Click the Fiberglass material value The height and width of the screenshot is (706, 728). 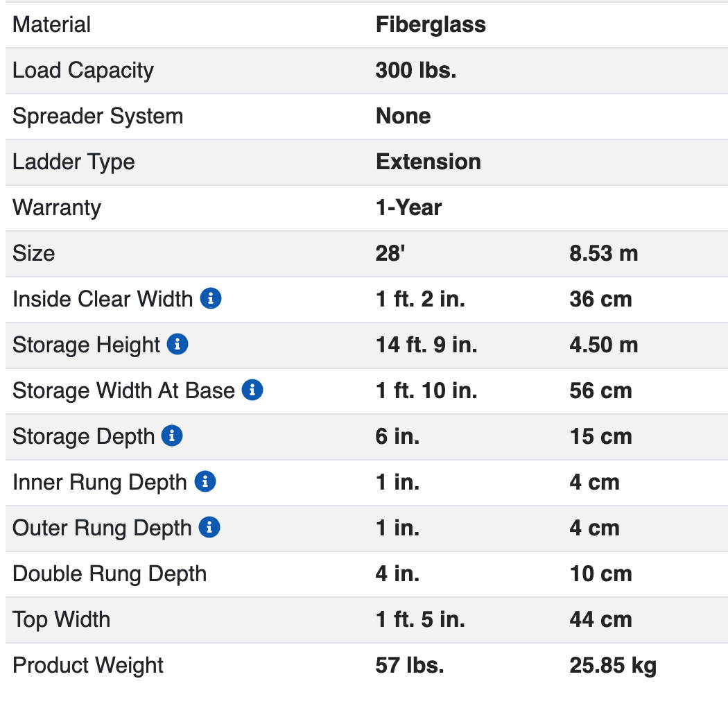[x=431, y=24]
